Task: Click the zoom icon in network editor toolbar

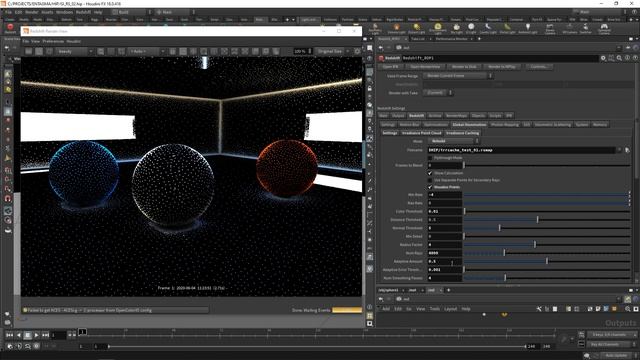Action: 628,309
